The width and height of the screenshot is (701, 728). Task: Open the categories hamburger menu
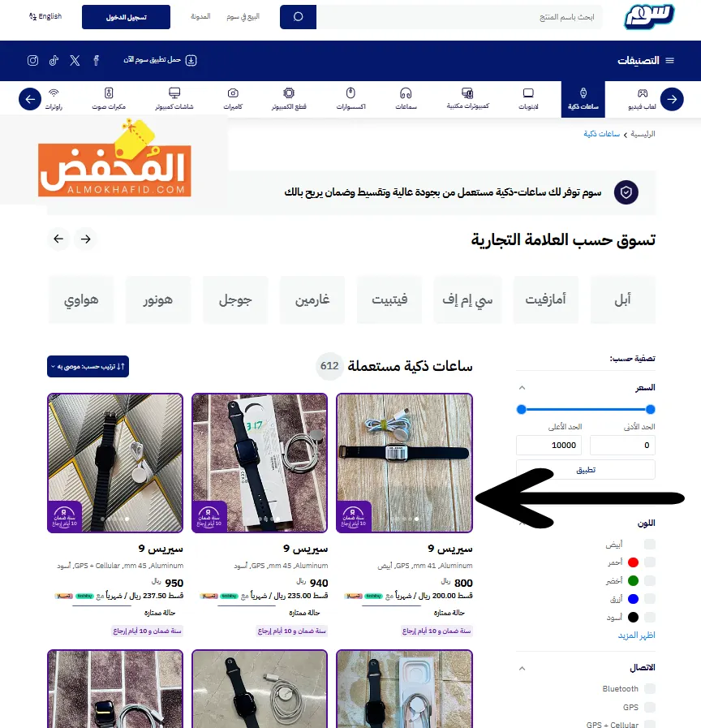tap(669, 60)
